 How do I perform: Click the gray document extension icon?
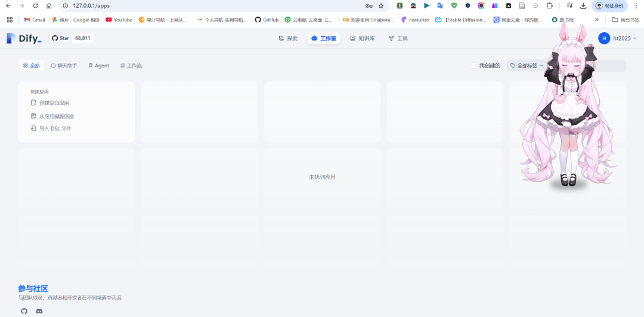pyautogui.click(x=522, y=6)
